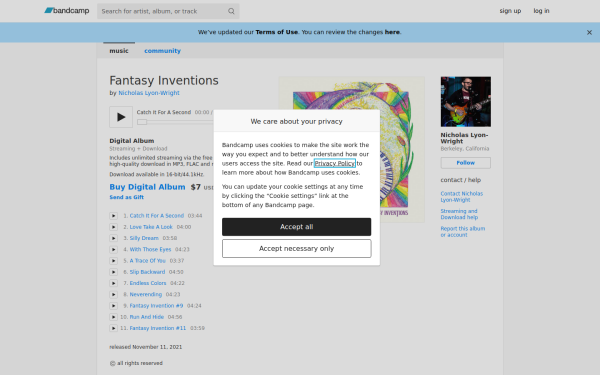This screenshot has width=600, height=375.
Task: Choose Accept necessary only
Action: coord(297,249)
